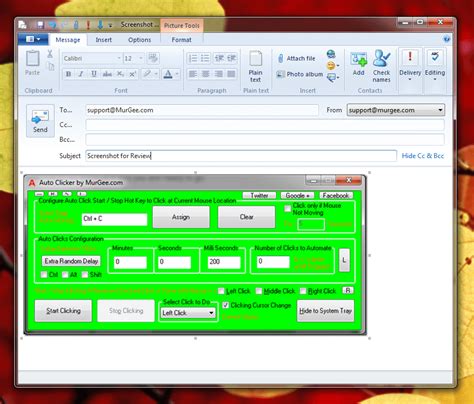Open the highlight color dropdown arrow
474x404 pixels.
[x=156, y=74]
